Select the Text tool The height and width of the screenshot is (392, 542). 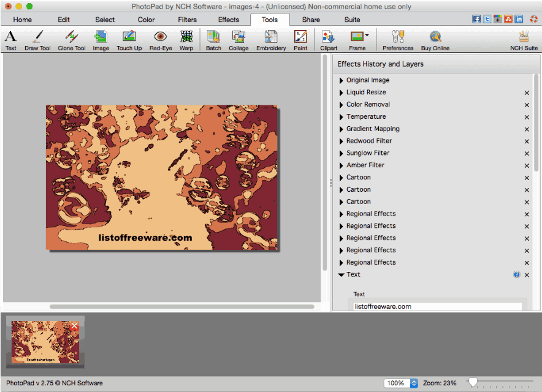10,40
